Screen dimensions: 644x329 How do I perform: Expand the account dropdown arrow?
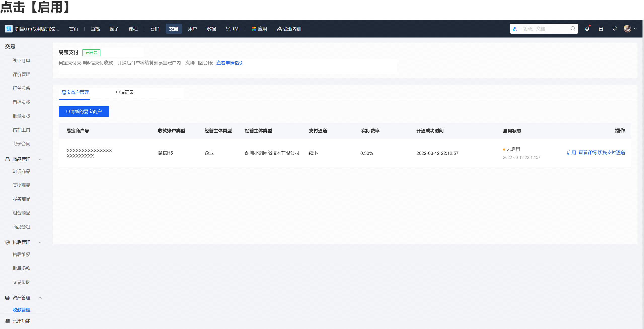coord(635,29)
